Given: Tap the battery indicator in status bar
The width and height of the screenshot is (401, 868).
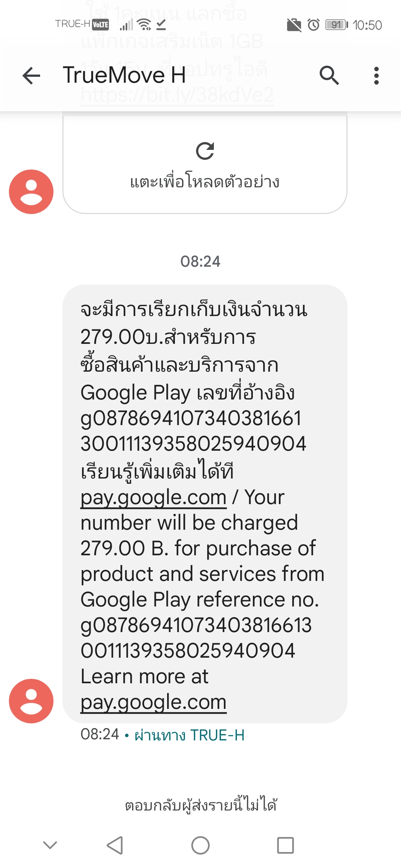Looking at the screenshot, I should click(336, 25).
